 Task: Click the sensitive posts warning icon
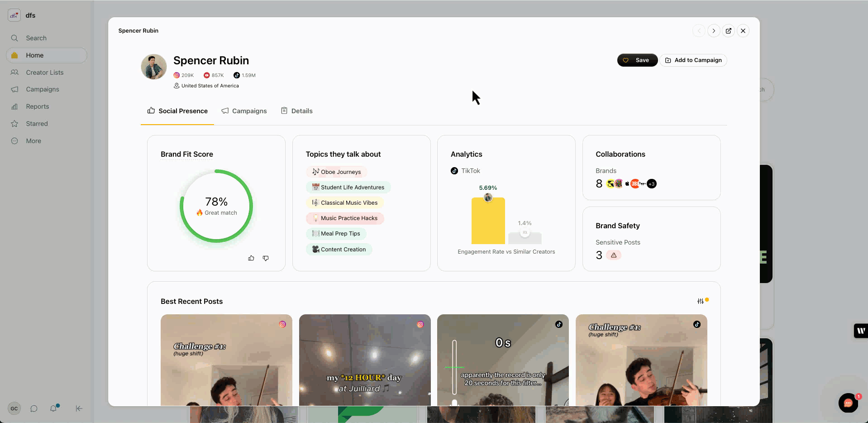(x=614, y=255)
